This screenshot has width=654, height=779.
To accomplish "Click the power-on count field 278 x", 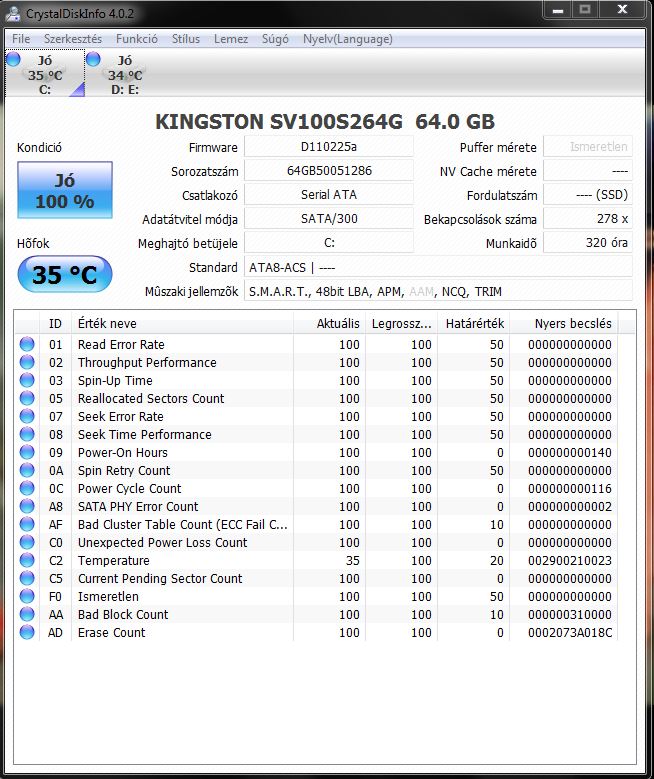I will pos(587,219).
